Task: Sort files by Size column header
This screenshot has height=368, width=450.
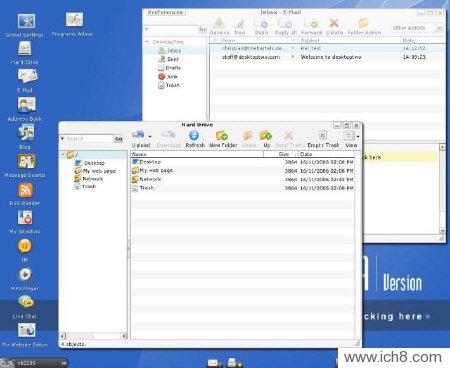Action: coord(281,154)
